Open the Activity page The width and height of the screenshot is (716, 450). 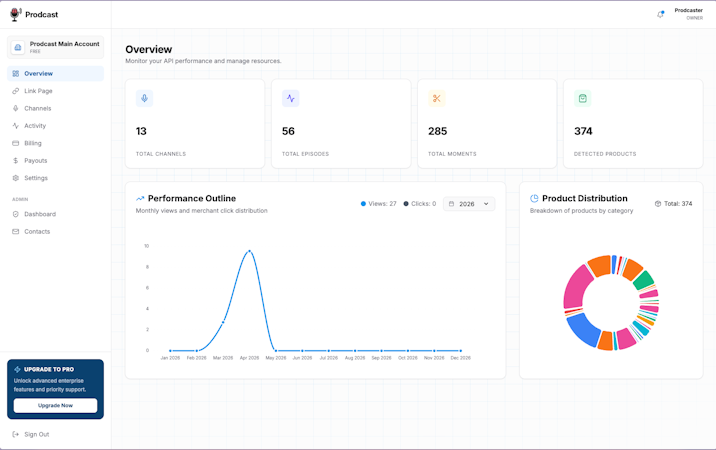click(x=55, y=126)
